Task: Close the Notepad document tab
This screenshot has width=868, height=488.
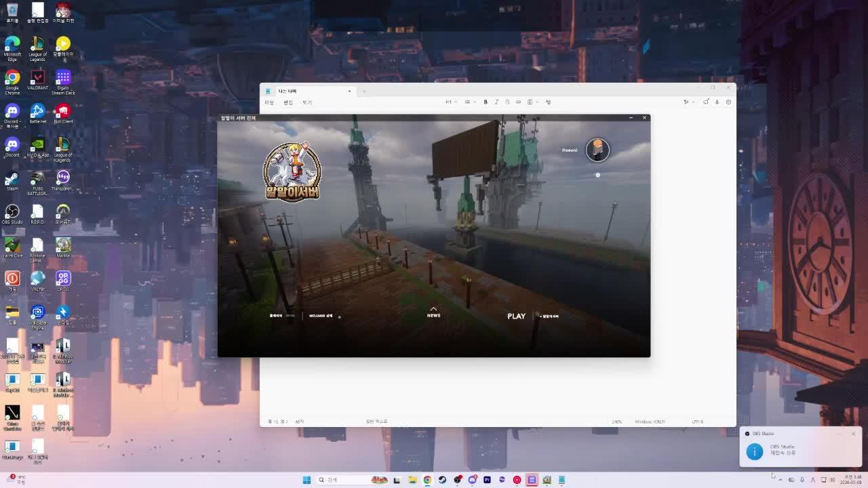Action: [349, 91]
